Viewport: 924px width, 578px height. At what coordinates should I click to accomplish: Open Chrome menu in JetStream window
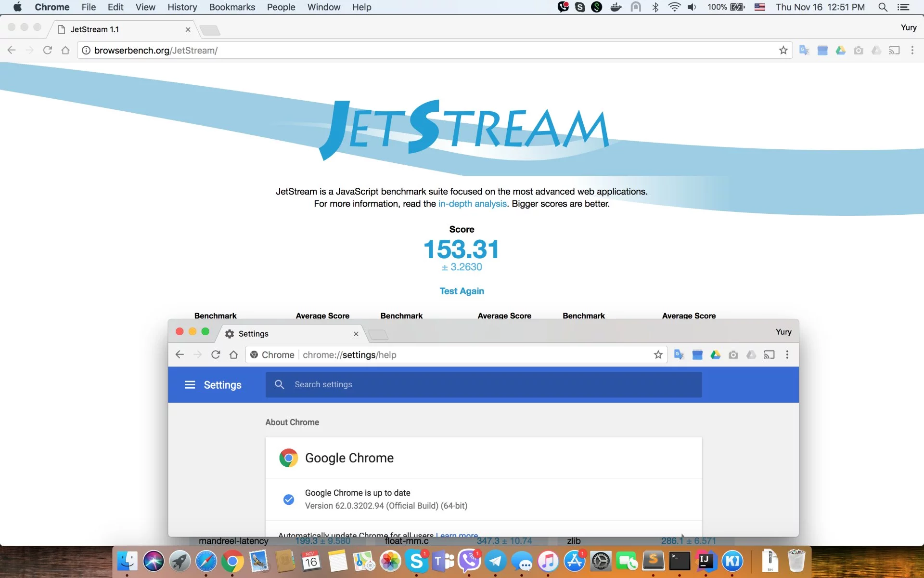[912, 50]
